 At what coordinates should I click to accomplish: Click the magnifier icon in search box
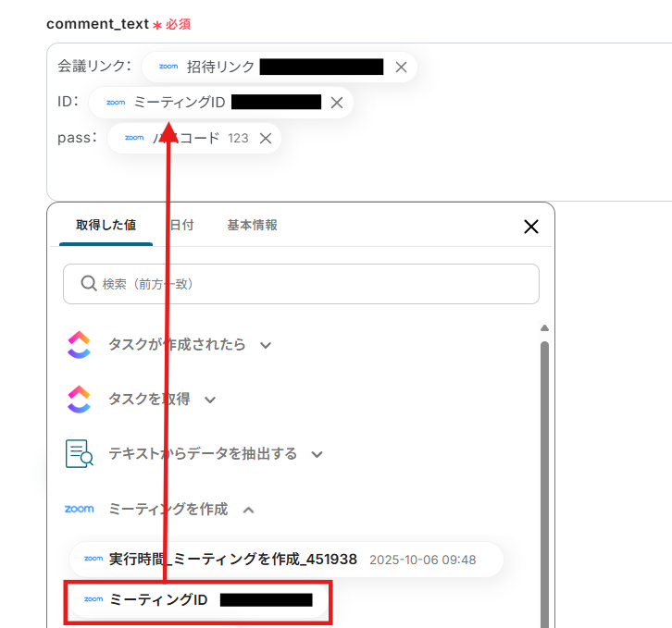[89, 284]
